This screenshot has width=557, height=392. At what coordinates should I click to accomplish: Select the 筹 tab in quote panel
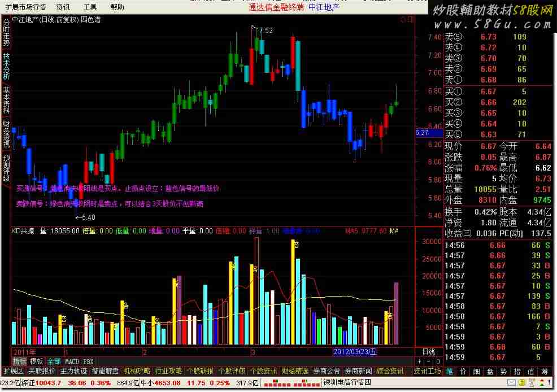pos(545,372)
